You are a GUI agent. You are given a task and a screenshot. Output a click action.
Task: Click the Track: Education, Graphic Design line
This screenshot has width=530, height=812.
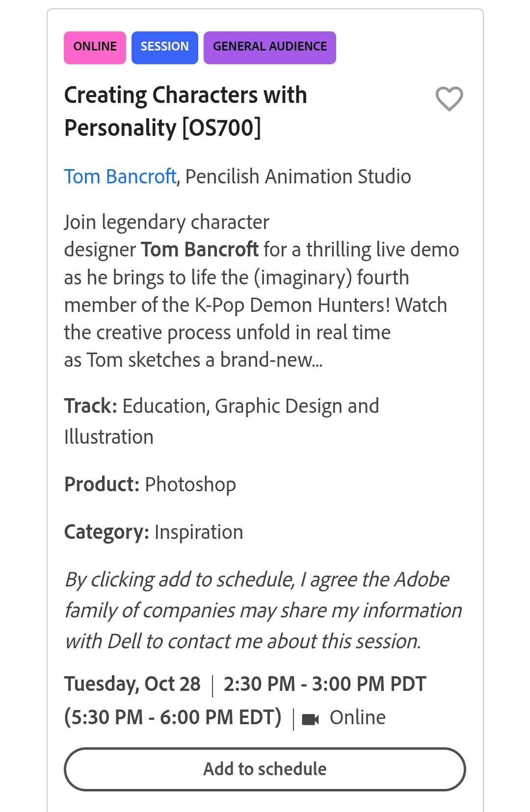tap(221, 421)
